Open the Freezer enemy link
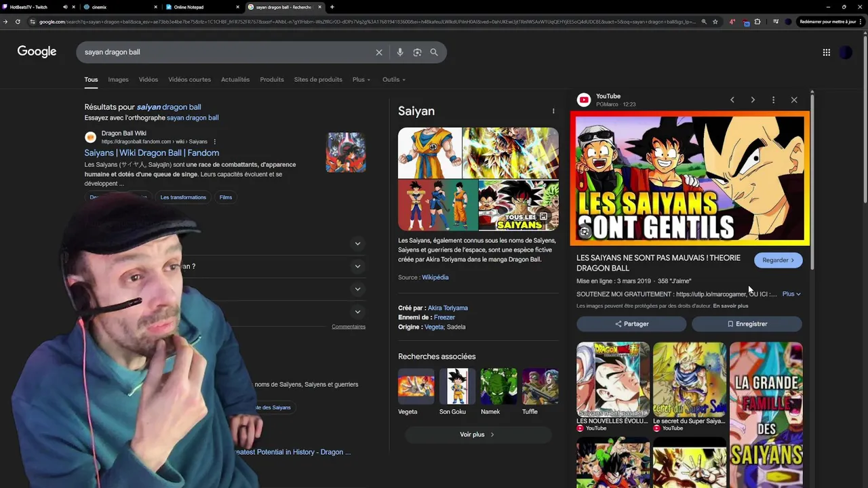 coord(444,317)
